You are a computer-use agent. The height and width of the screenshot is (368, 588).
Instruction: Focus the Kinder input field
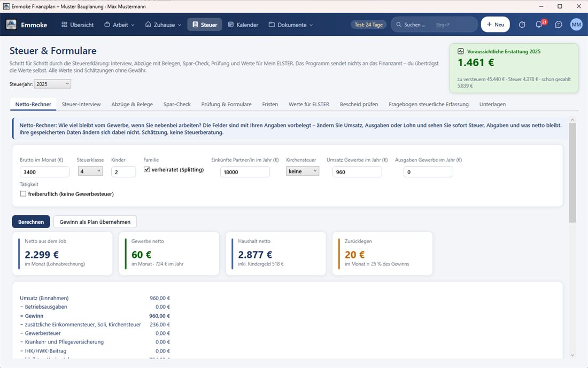[x=123, y=171]
